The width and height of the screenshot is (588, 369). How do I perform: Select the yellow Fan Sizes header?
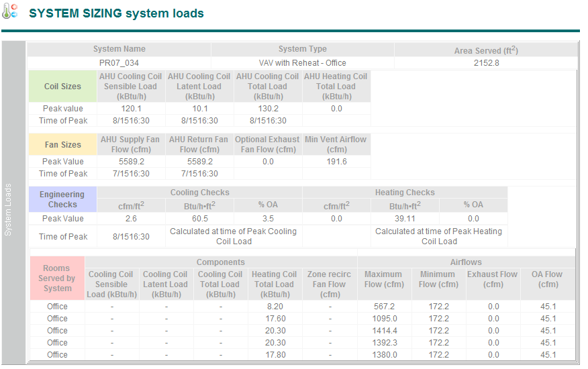point(62,145)
